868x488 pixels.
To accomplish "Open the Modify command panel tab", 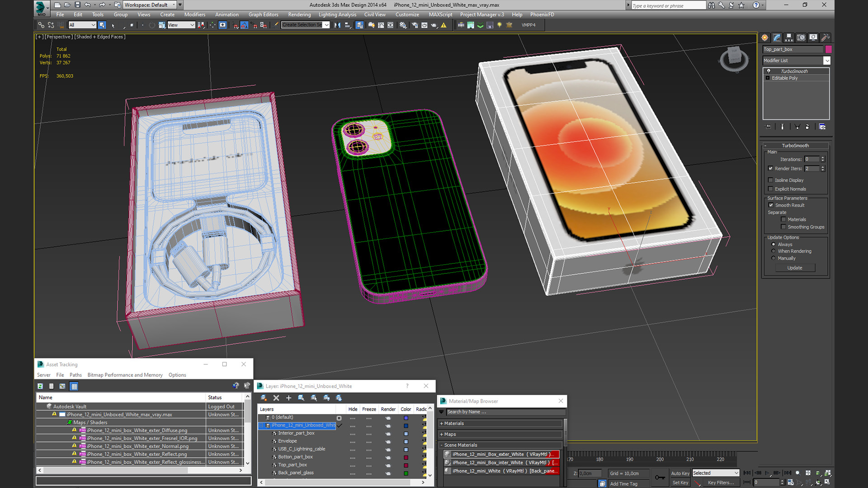I will (777, 38).
